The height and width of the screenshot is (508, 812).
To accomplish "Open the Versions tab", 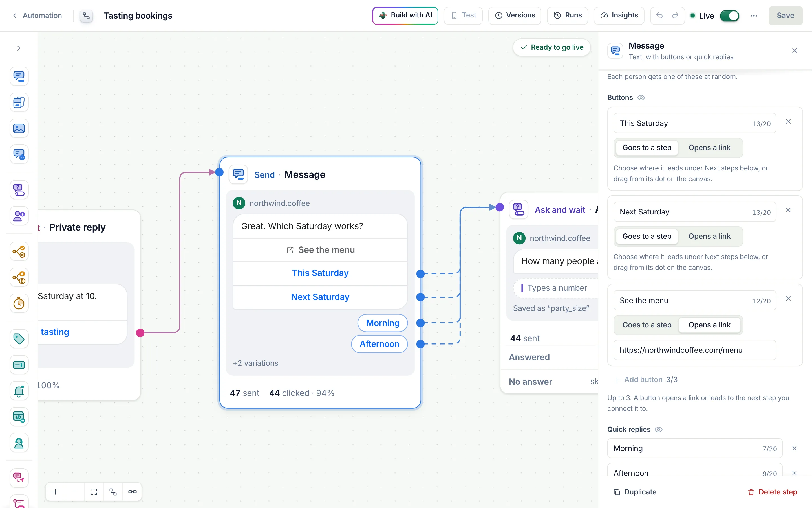I will tap(515, 16).
